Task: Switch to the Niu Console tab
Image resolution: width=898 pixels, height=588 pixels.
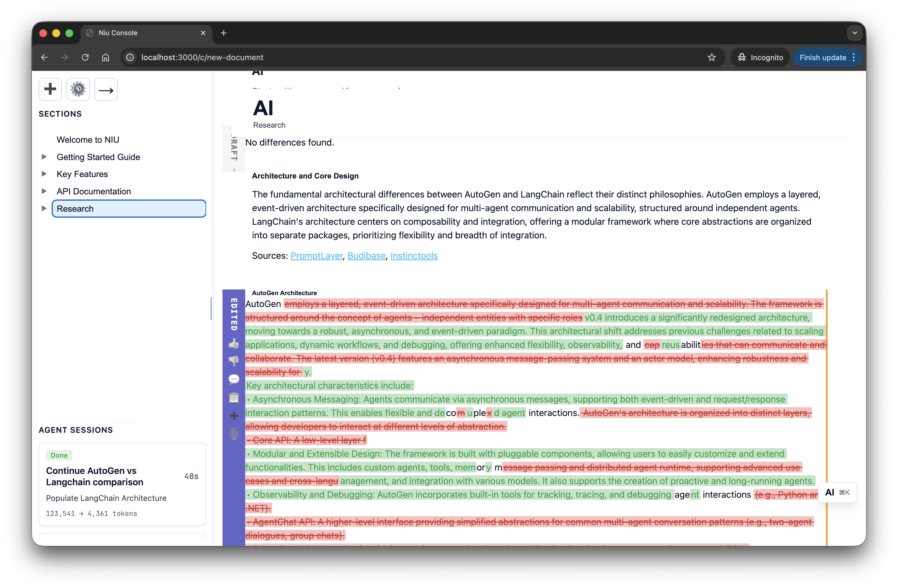Action: tap(146, 33)
